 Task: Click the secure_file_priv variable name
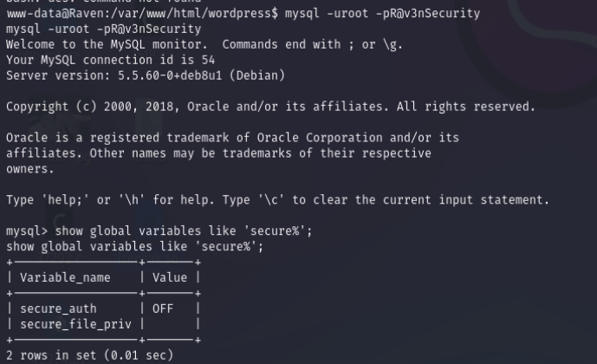pos(76,324)
